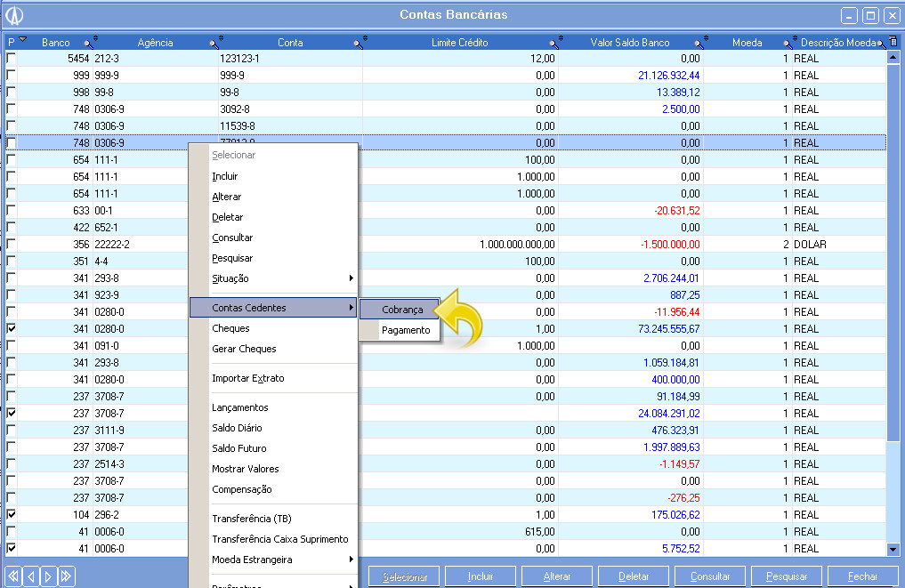Click the magnifier beside the Limite Crédito header
This screenshot has height=588, width=905.
click(554, 43)
